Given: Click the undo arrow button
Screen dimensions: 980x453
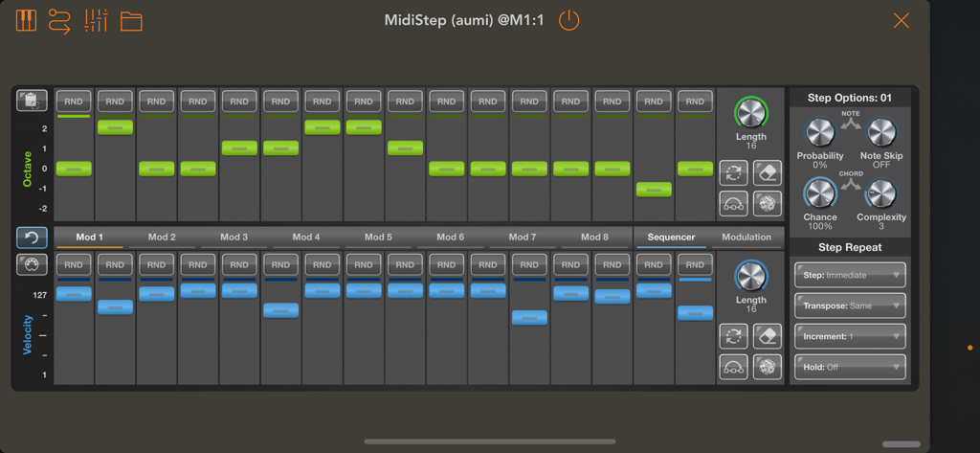Looking at the screenshot, I should (32, 238).
